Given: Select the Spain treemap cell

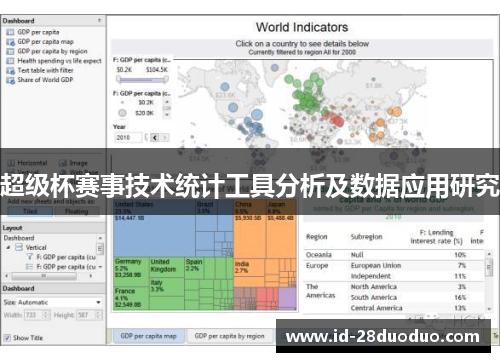Looking at the screenshot, I should [x=194, y=268].
